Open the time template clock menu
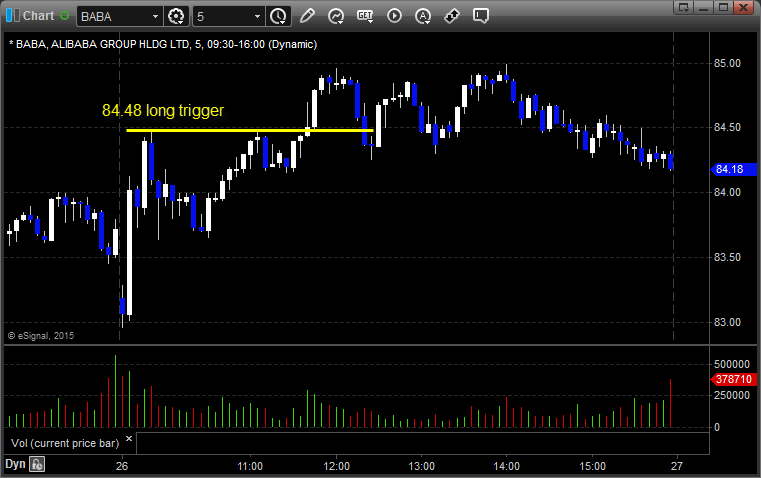 click(279, 16)
